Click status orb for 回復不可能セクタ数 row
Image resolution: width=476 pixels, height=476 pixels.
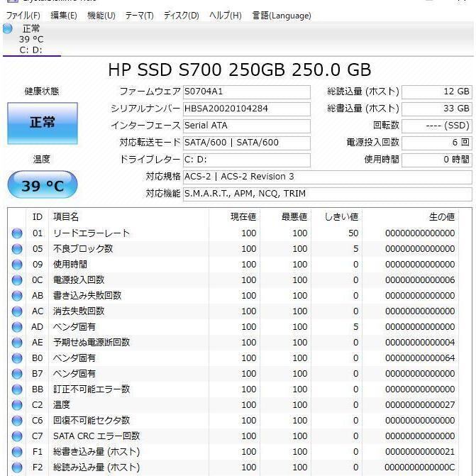click(x=17, y=421)
